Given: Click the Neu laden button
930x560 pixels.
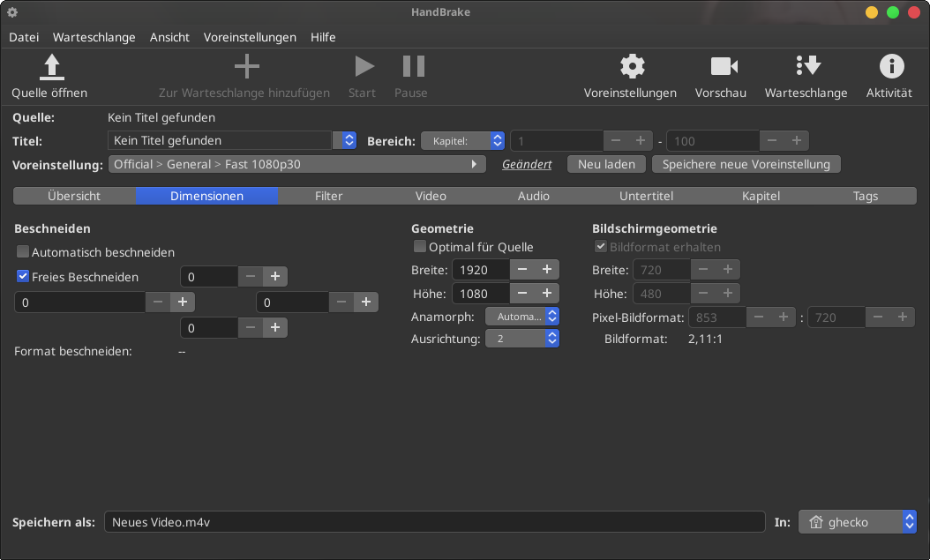Looking at the screenshot, I should (606, 164).
